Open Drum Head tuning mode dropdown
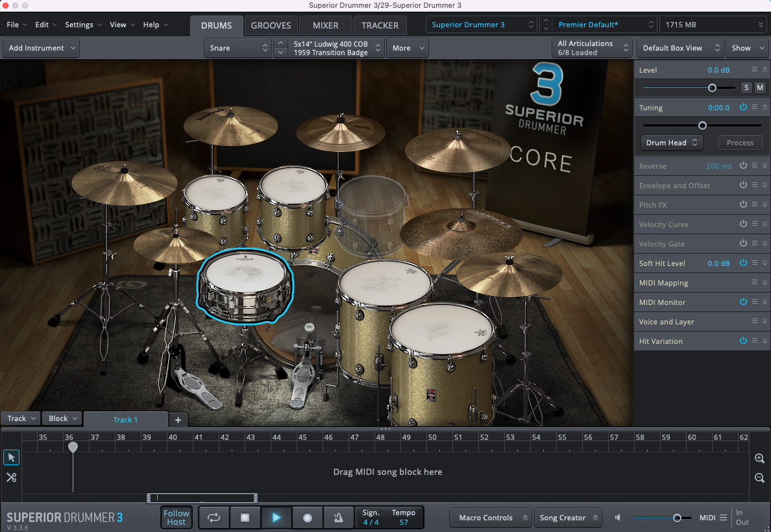Viewport: 771px width, 532px height. (672, 143)
